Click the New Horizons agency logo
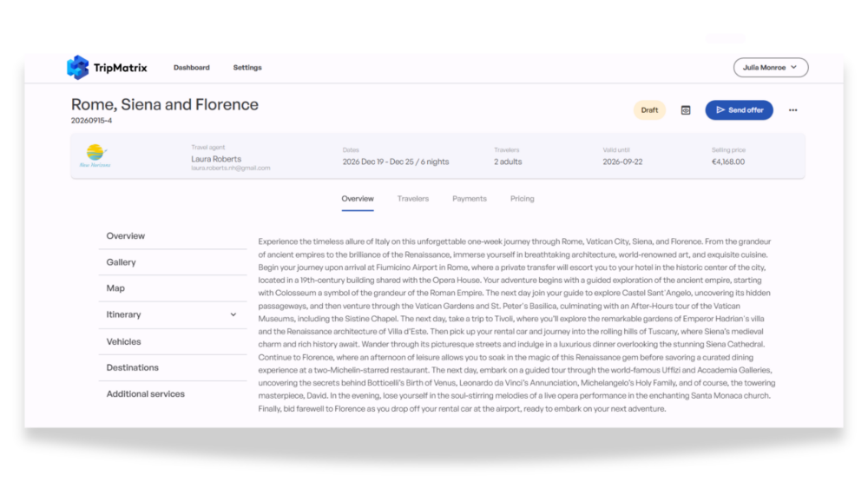 (95, 155)
